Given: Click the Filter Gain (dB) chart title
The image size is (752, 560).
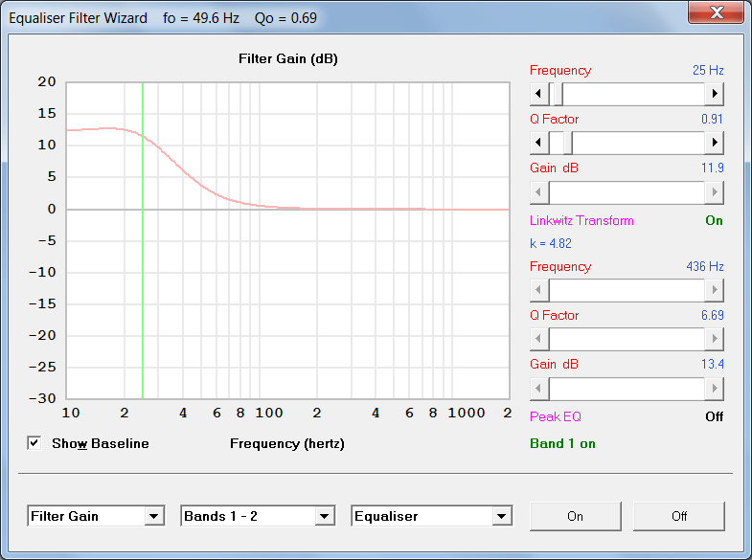Looking at the screenshot, I should click(x=288, y=59).
